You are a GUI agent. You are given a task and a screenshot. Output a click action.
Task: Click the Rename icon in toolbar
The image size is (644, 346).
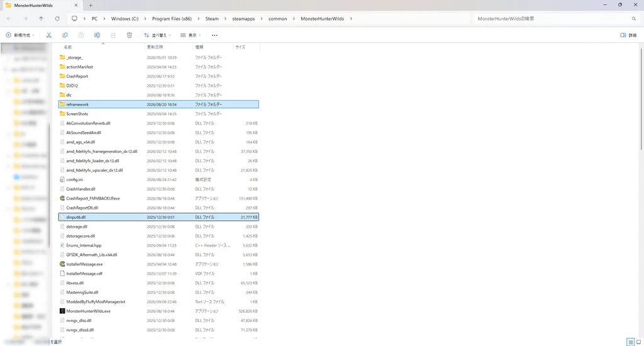[97, 35]
